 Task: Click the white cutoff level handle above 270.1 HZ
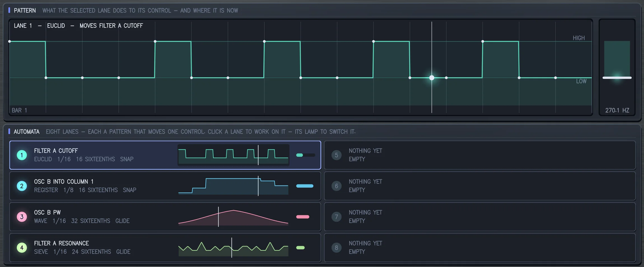coord(617,78)
